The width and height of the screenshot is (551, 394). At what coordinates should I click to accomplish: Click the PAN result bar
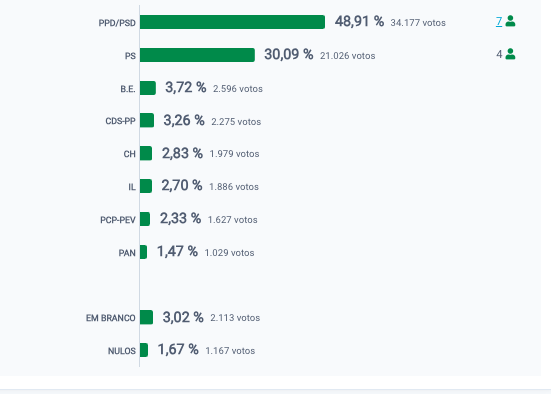click(143, 252)
